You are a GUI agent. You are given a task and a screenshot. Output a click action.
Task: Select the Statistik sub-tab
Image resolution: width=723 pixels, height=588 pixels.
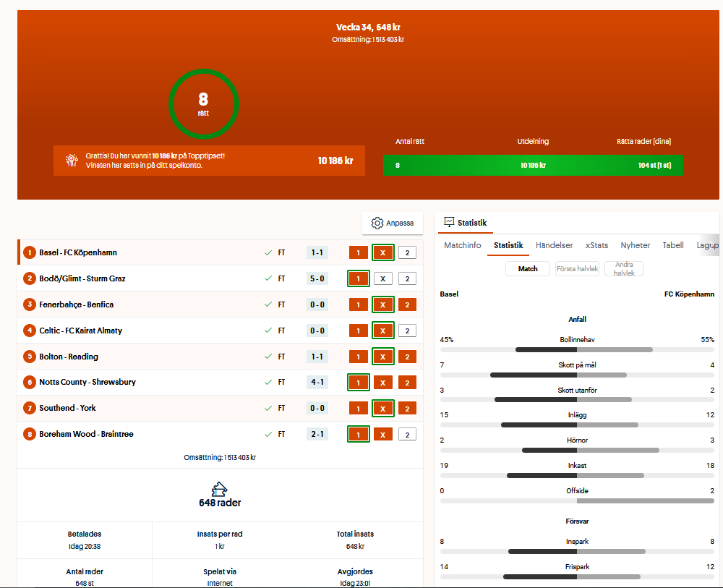tap(508, 245)
